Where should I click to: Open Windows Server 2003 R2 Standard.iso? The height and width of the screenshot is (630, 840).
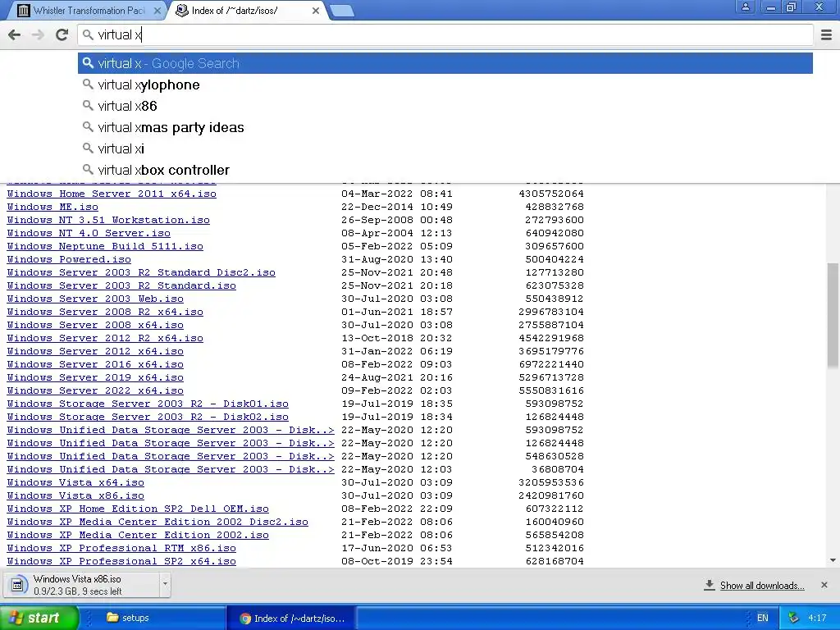(x=121, y=285)
